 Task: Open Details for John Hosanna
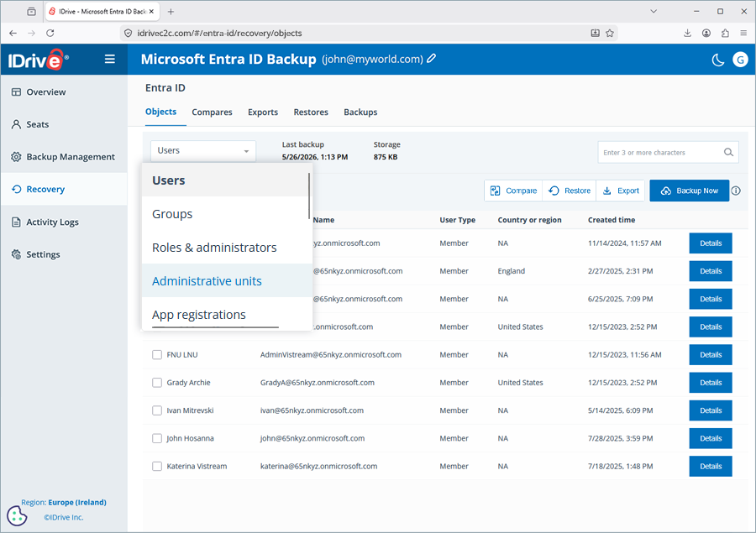coord(711,438)
